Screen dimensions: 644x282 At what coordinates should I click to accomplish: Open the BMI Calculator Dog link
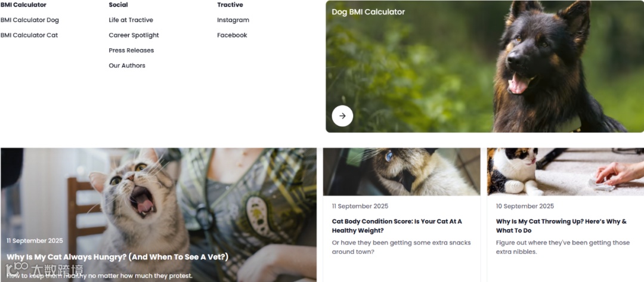tap(30, 20)
